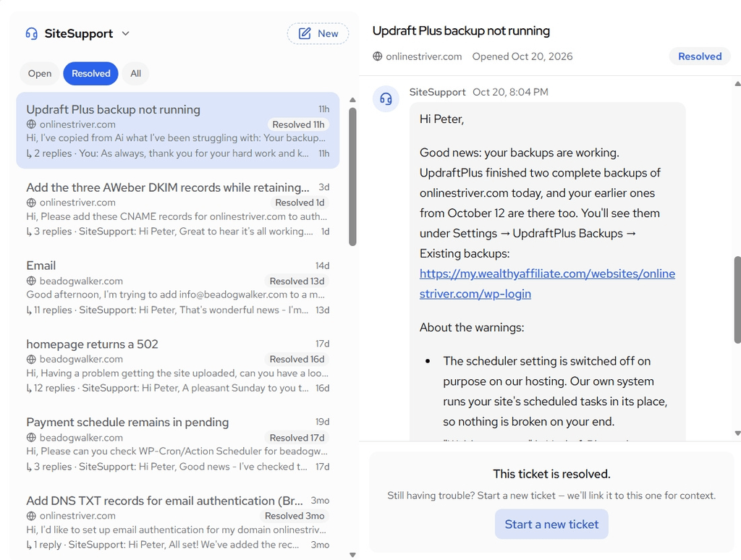The image size is (741, 560).
Task: Click 'Opened Oct 20, 2026' date text
Action: [522, 56]
